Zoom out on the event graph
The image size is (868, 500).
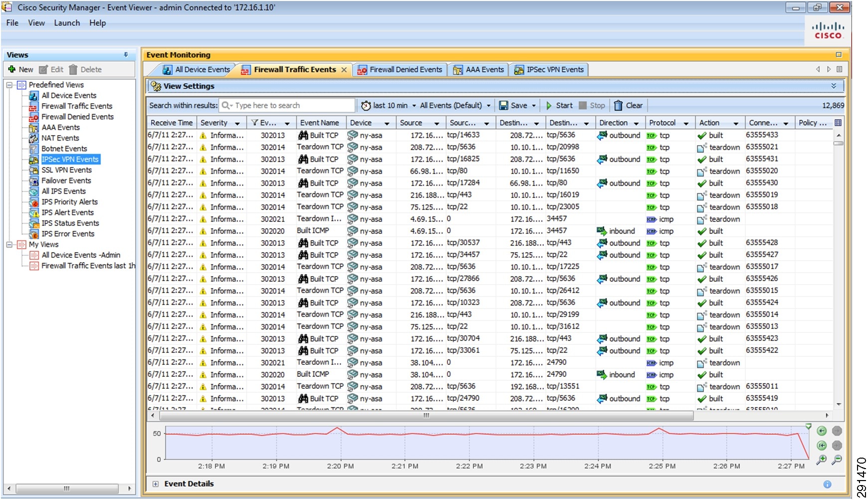(837, 460)
